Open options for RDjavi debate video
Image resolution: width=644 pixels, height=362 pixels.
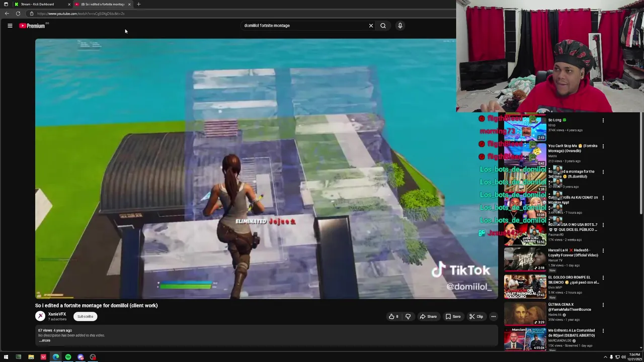tap(603, 331)
